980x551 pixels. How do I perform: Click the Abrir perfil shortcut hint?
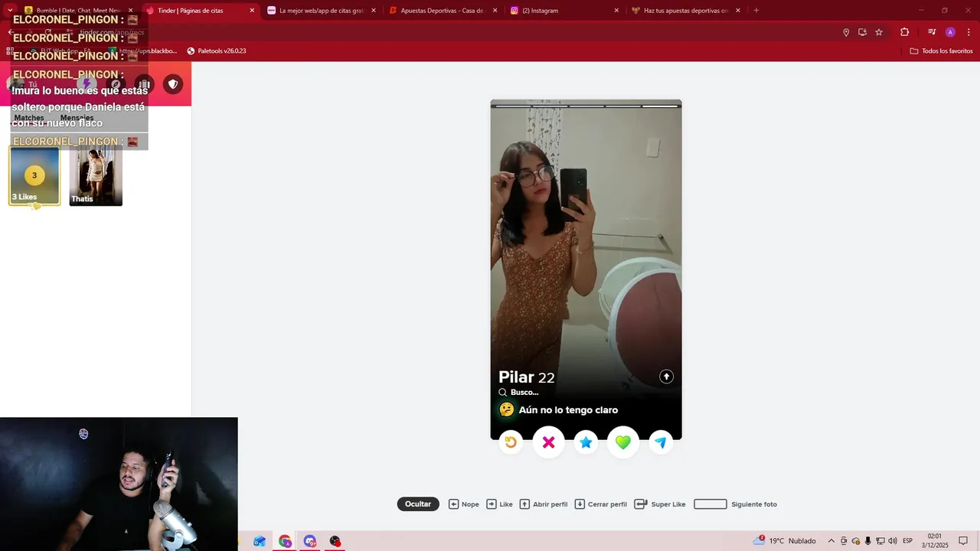pos(544,504)
